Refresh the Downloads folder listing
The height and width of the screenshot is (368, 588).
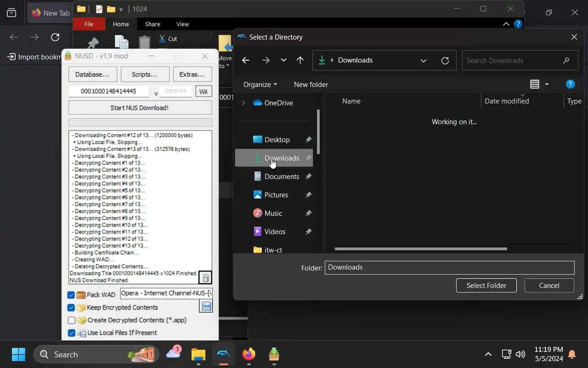coord(445,60)
